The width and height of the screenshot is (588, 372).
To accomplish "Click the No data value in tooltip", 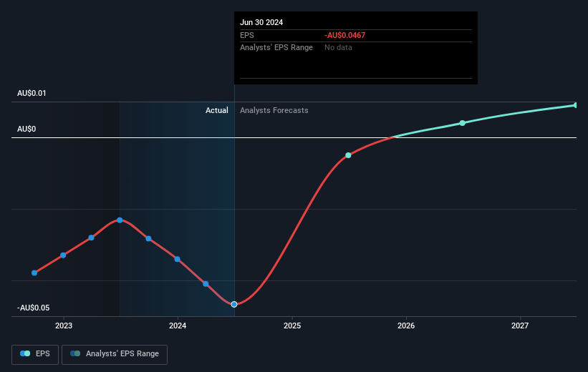I will click(338, 48).
